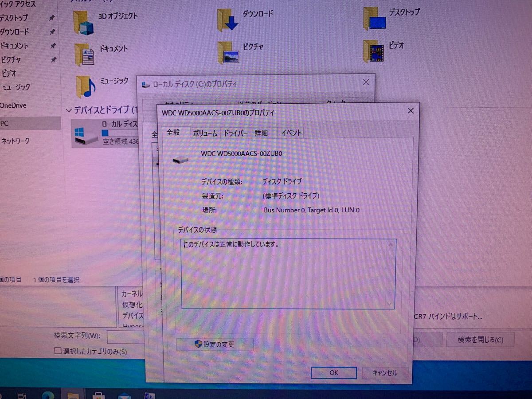Click the WDC WD5000AACS-00ZUB0 device name text
This screenshot has height=399, width=532.
242,153
